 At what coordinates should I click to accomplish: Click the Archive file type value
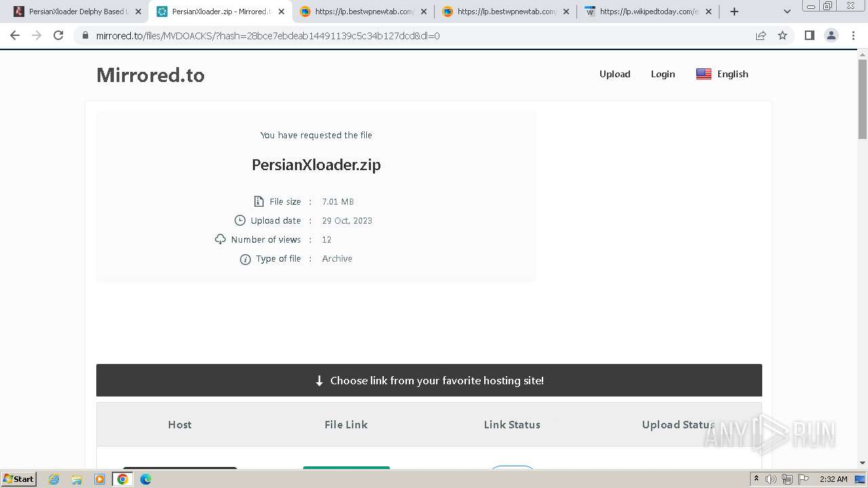coord(337,258)
